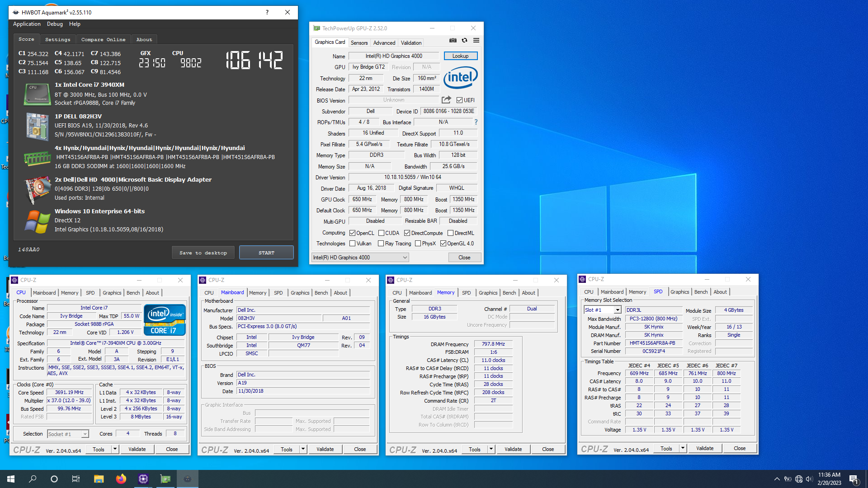This screenshot has width=868, height=488.
Task: Click Validate in CPU-Z SPD window
Action: tap(705, 448)
